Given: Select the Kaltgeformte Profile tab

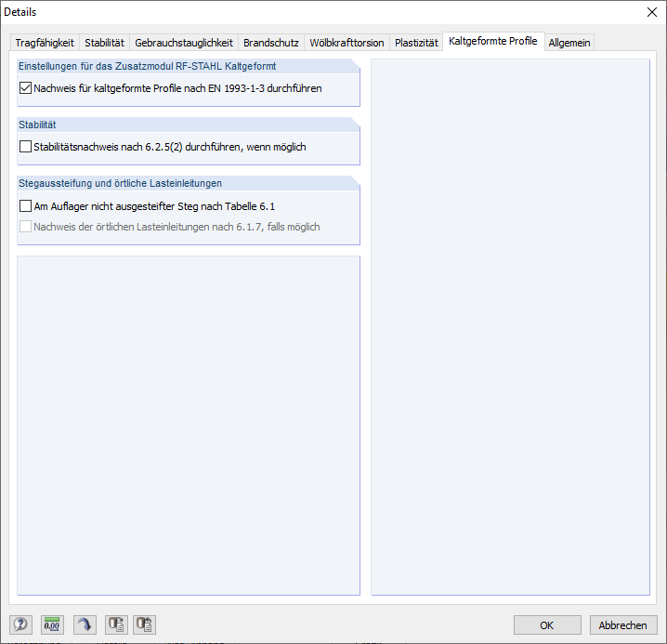Looking at the screenshot, I should pyautogui.click(x=493, y=41).
